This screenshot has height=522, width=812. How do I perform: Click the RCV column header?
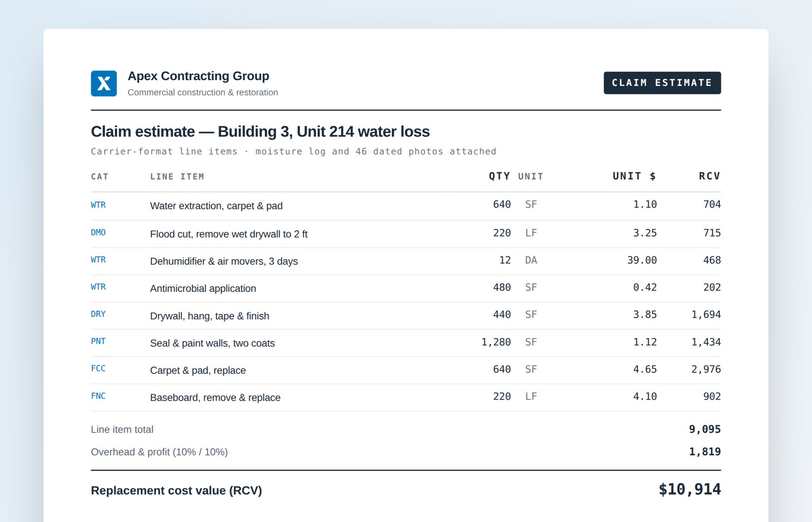[709, 176]
